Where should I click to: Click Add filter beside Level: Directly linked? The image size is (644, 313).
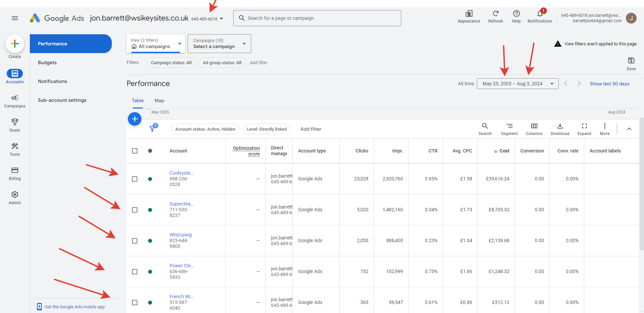pos(311,129)
